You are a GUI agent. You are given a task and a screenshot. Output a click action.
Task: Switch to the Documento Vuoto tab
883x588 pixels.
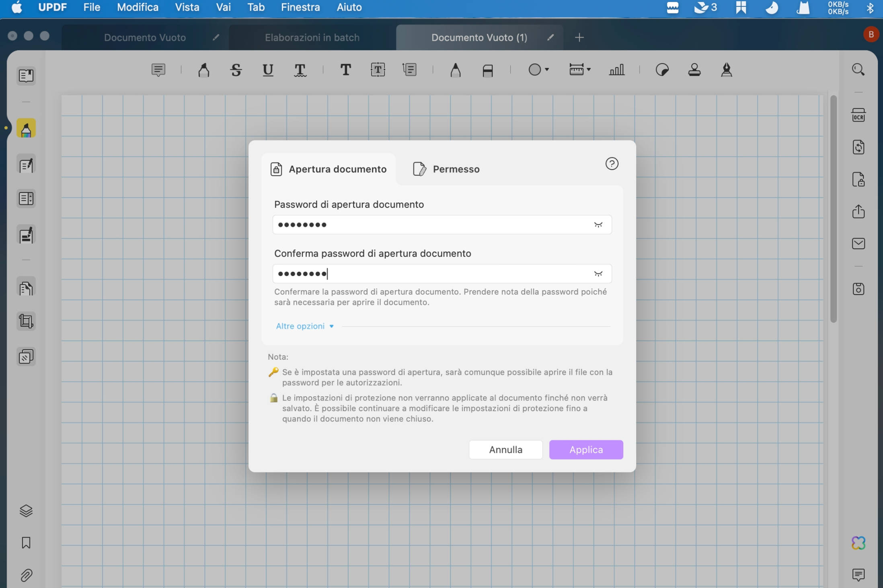pyautogui.click(x=145, y=37)
